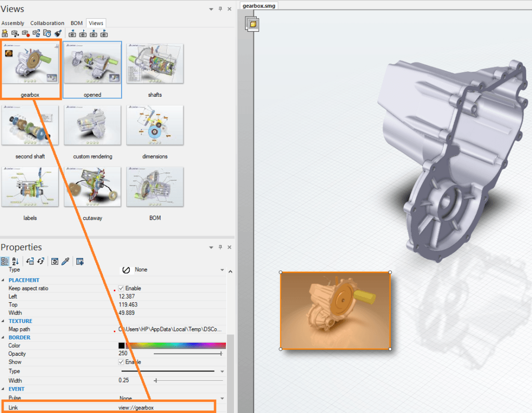
Task: Click the camera icon with red record dot
Action: (25, 33)
